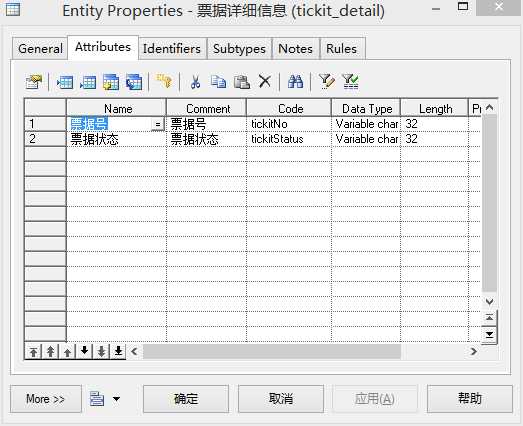Screen dimensions: 523x426
Task: Open the Notes tab
Action: coord(296,49)
